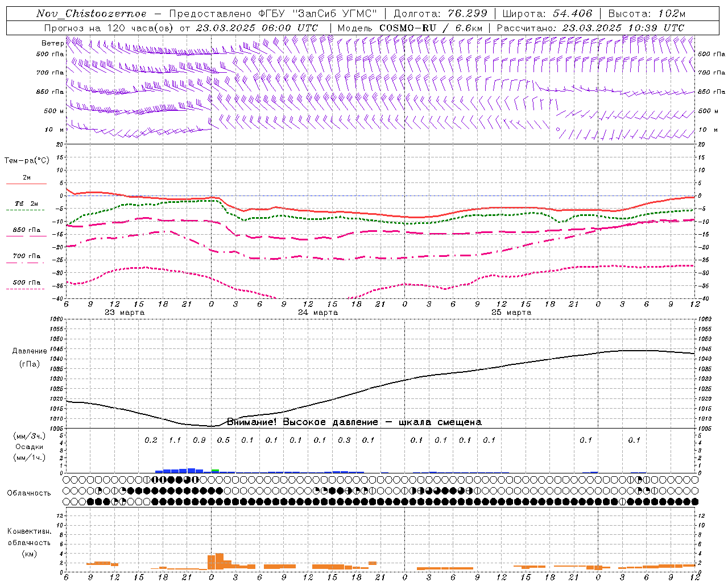The height and width of the screenshot is (582, 728).
Task: Click the Nov_Chistoozernoe station title
Action: [92, 14]
